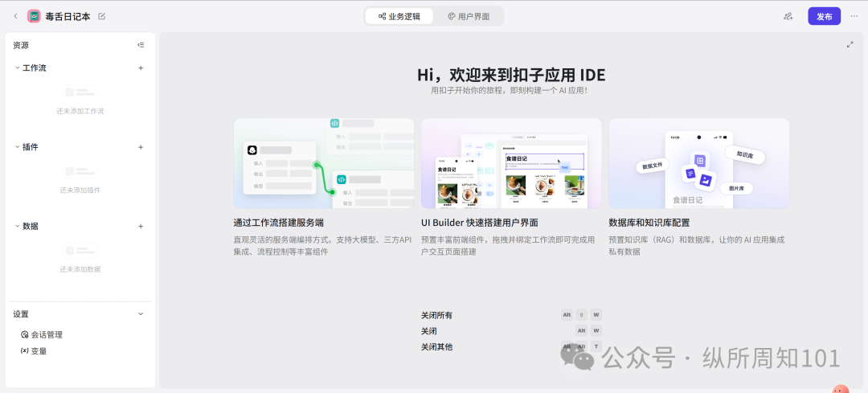Switch to the 用户界面 tab
The width and height of the screenshot is (868, 393).
coord(469,17)
